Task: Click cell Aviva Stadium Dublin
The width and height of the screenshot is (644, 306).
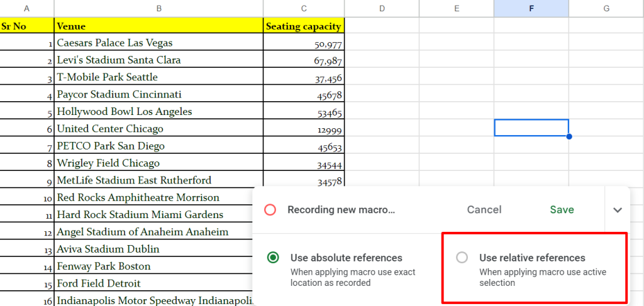Action: point(153,249)
